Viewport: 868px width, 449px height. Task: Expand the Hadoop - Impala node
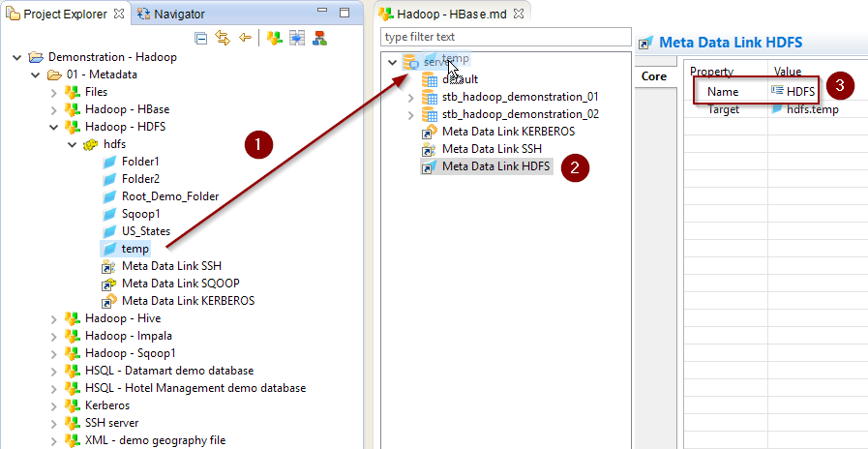click(53, 336)
